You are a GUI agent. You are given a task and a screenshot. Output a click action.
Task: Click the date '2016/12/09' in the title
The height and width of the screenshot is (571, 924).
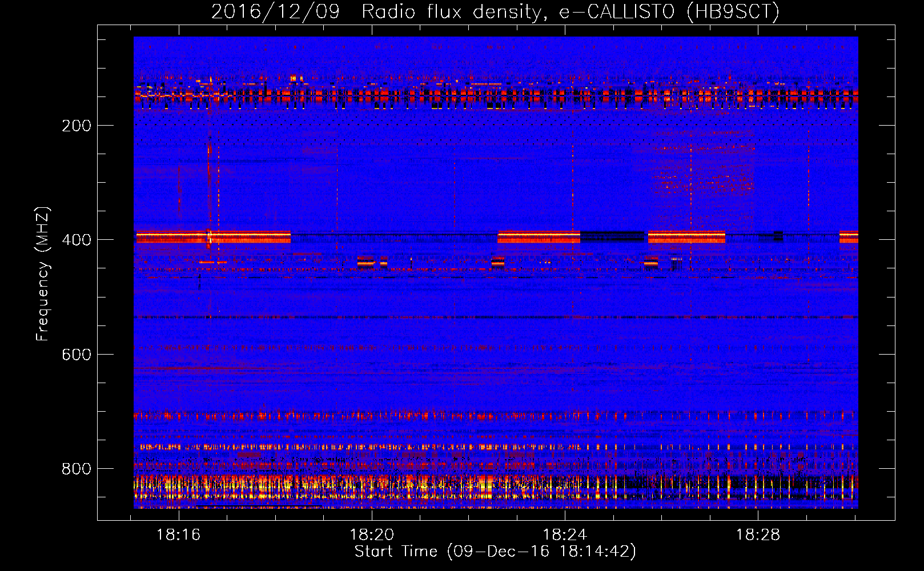pyautogui.click(x=275, y=11)
